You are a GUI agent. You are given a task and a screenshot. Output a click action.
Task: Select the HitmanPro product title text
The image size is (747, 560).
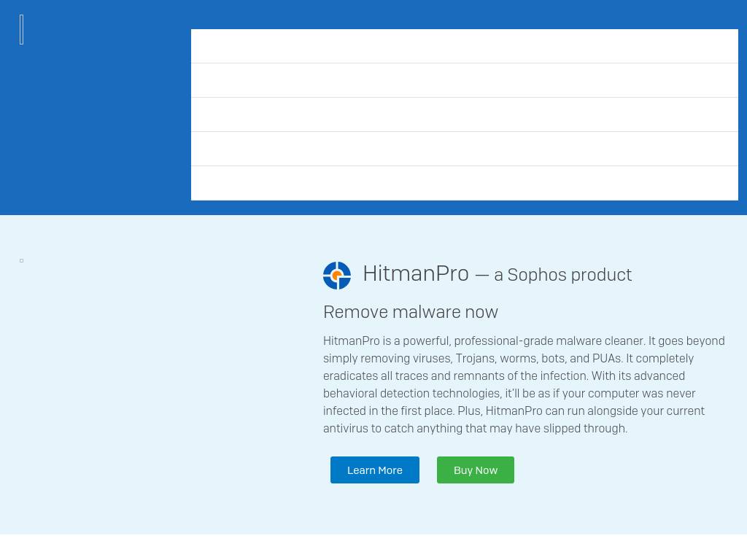coord(415,273)
